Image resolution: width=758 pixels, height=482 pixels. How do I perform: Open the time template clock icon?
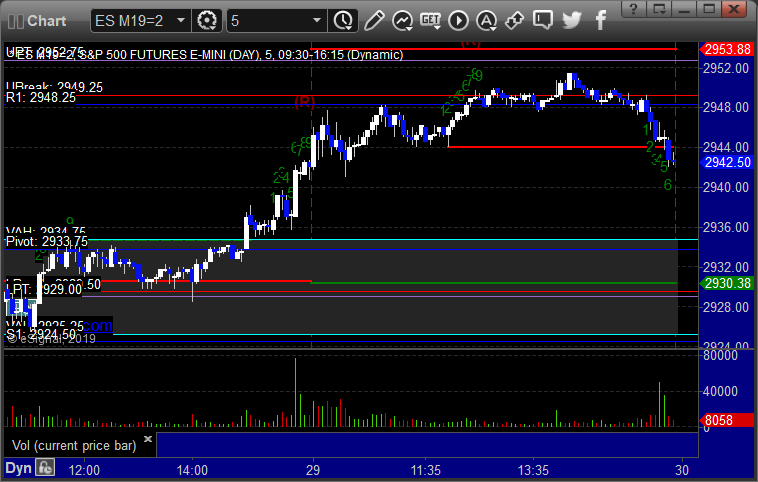343,21
